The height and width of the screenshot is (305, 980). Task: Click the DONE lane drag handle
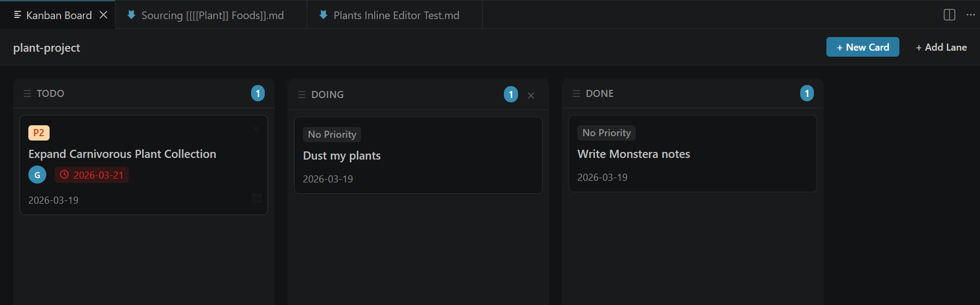coord(576,94)
